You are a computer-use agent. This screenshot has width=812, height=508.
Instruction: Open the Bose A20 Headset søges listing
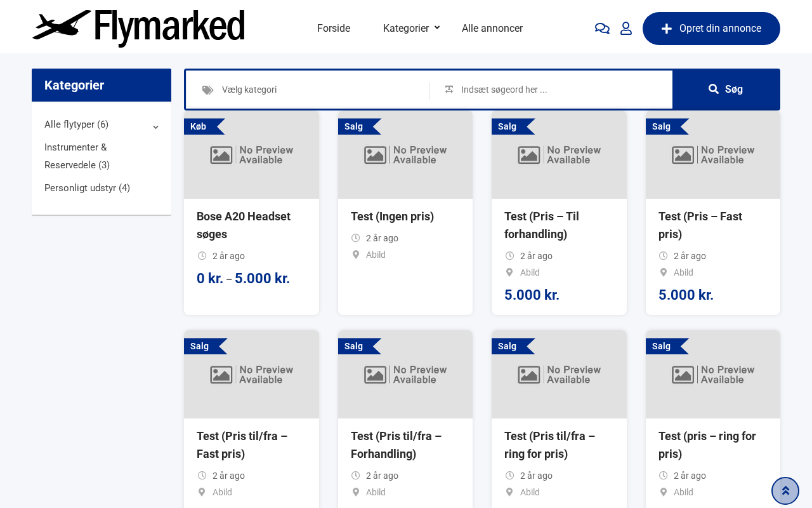(244, 225)
